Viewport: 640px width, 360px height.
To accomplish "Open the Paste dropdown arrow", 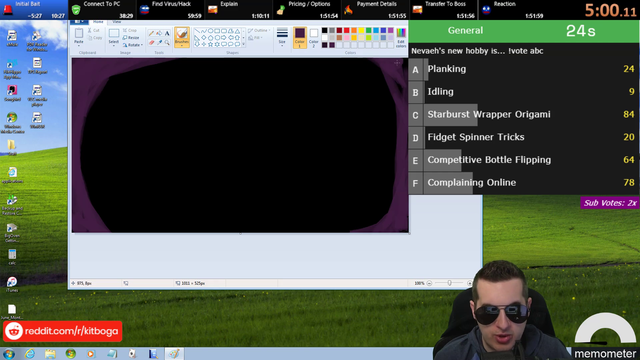I will (79, 45).
